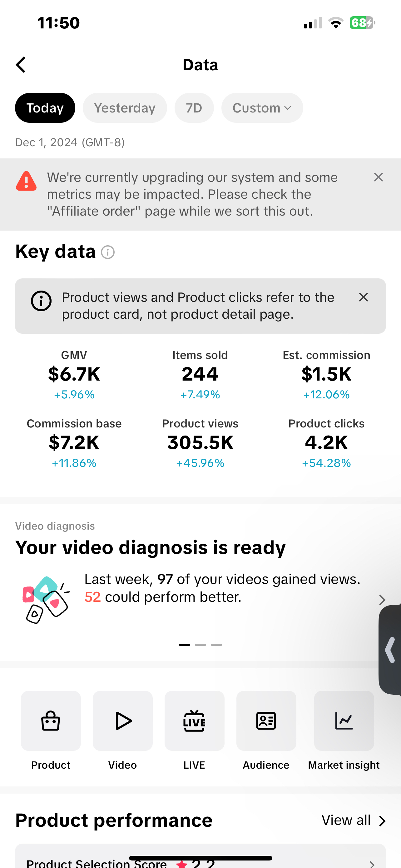Open the Market insight icon
The image size is (401, 868).
(344, 721)
